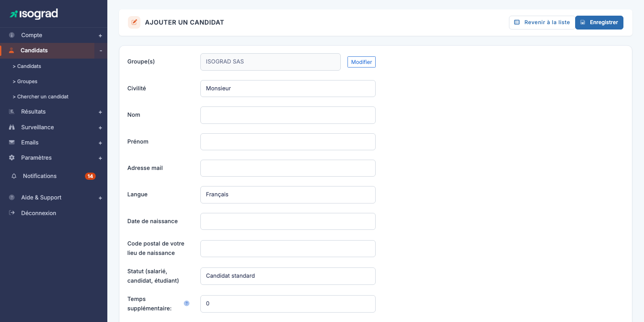Click the Isograd logo
644x322 pixels.
[34, 14]
